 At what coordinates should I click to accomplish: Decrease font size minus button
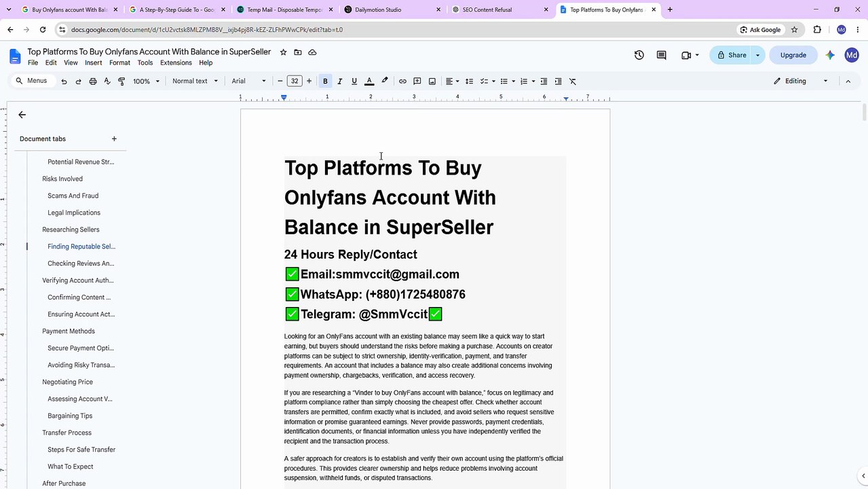point(280,81)
